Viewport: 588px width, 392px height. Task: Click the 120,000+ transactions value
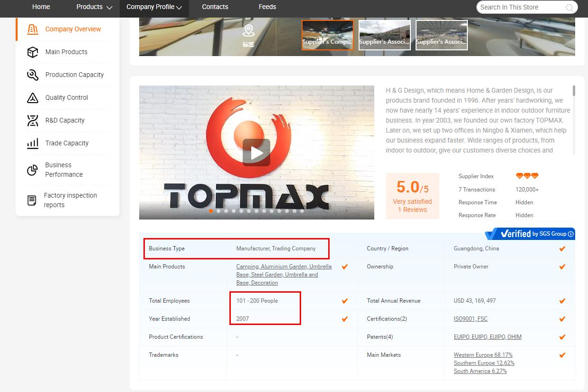527,190
